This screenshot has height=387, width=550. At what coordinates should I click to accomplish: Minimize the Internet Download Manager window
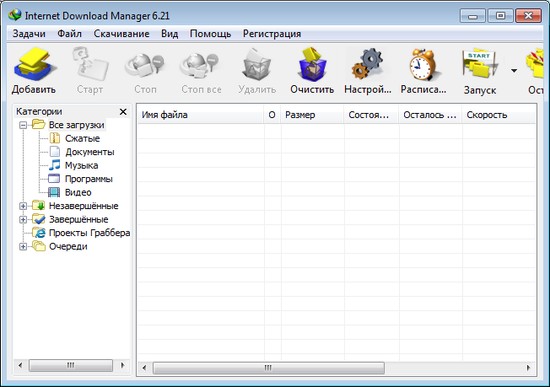click(473, 16)
